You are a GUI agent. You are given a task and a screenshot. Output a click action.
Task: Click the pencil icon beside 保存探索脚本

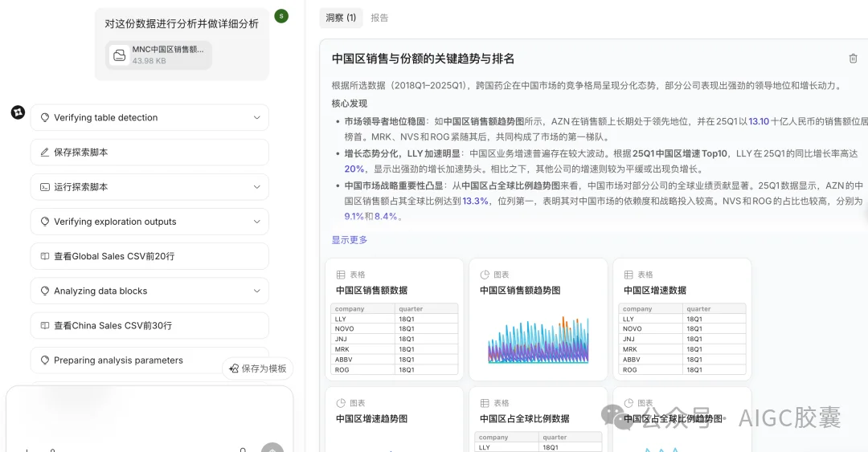[45, 153]
